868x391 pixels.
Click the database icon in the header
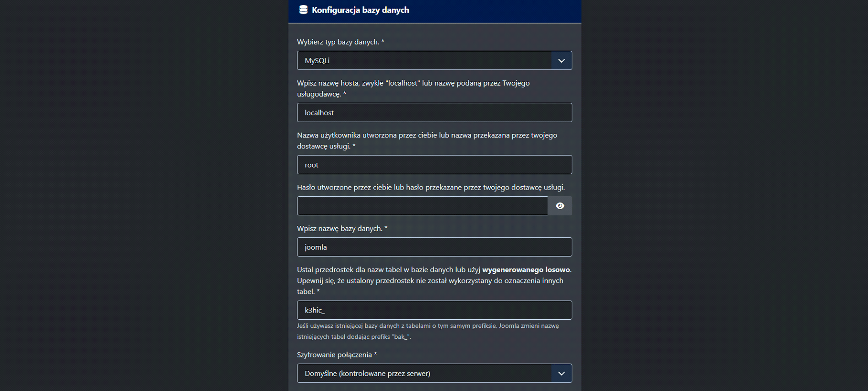[303, 10]
